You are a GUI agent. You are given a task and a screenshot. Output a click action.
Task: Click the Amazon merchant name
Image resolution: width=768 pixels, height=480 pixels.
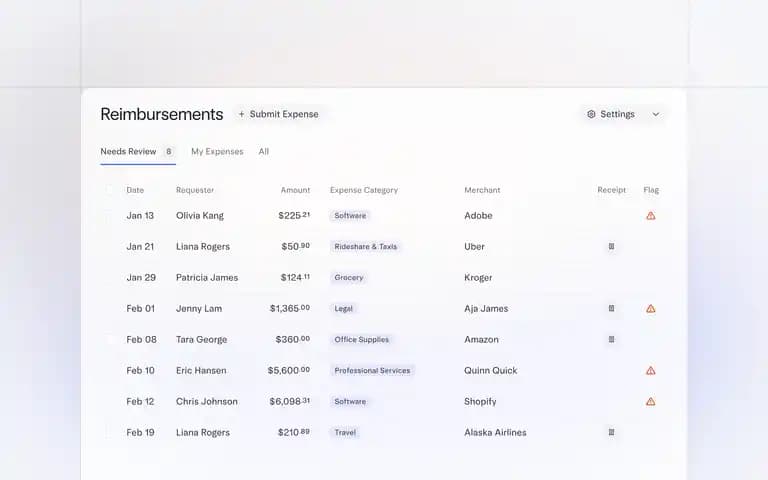(x=481, y=339)
